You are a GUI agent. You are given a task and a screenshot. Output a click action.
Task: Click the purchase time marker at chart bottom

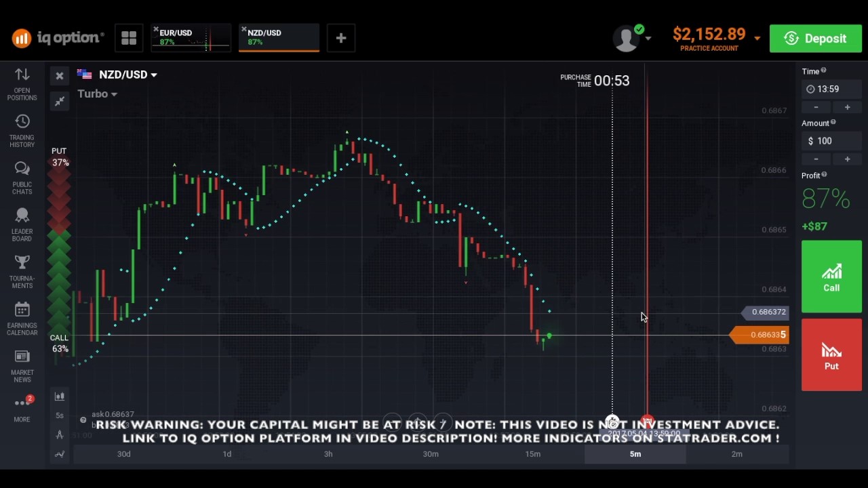click(612, 422)
